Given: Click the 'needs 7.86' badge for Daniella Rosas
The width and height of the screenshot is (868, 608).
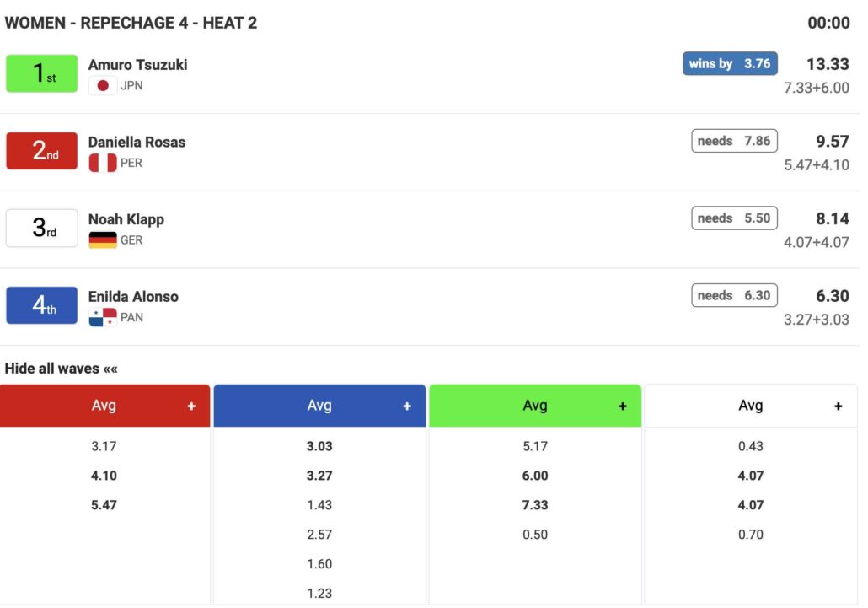Looking at the screenshot, I should pos(734,141).
